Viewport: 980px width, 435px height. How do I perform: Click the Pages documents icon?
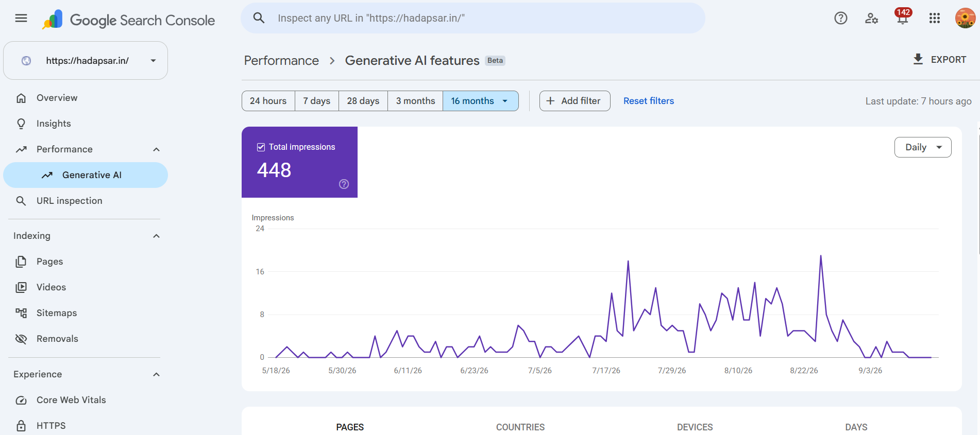point(21,262)
